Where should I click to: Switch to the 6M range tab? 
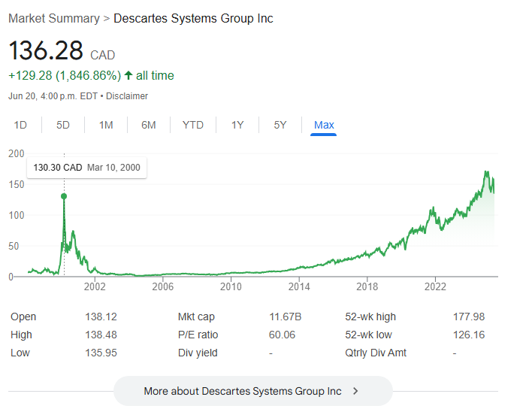click(149, 125)
